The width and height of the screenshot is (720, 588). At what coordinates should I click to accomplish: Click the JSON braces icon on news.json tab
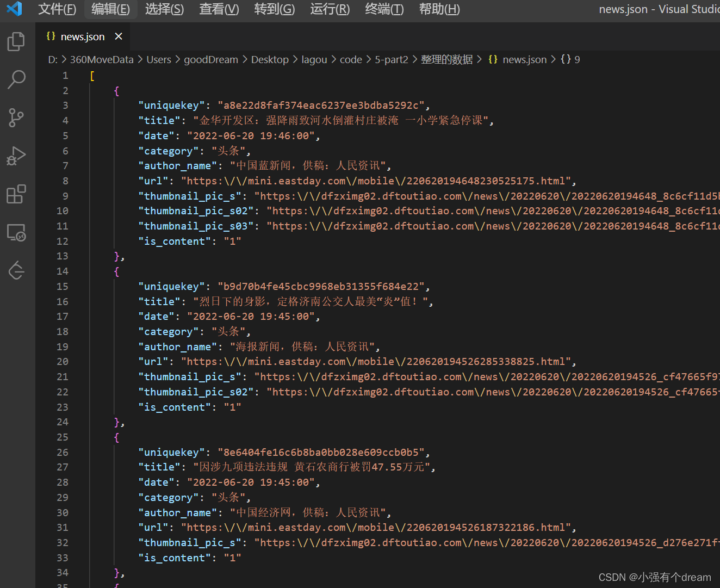coord(51,36)
